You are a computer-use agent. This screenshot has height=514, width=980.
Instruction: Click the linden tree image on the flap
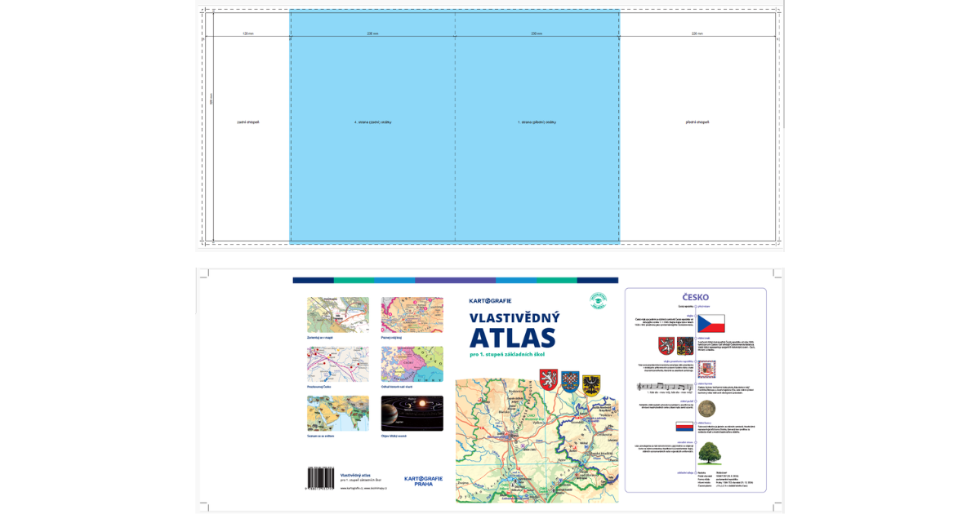pos(709,453)
